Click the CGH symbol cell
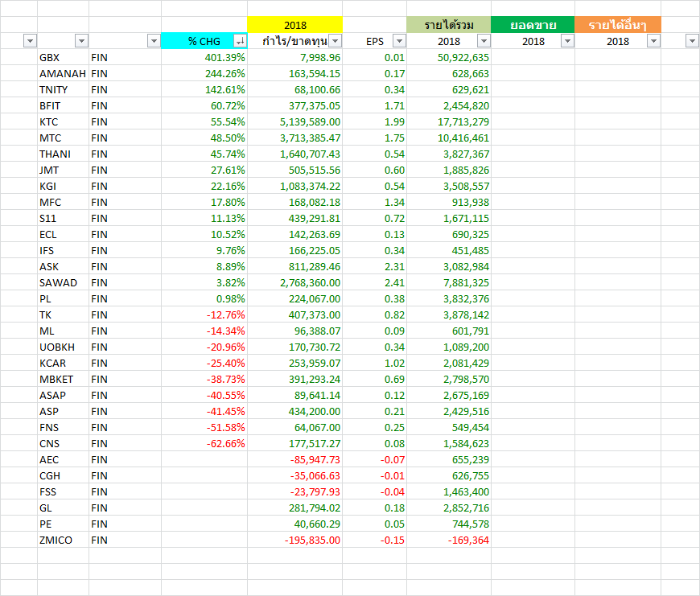Screen dimensions: 700x596 tap(63, 476)
